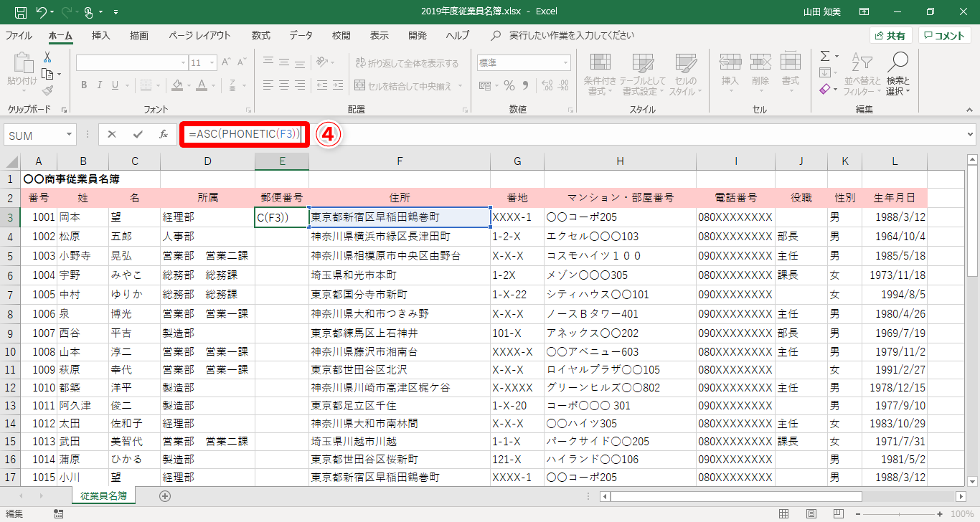This screenshot has height=522, width=980.
Task: Click the Percent Style icon
Action: pos(509,86)
